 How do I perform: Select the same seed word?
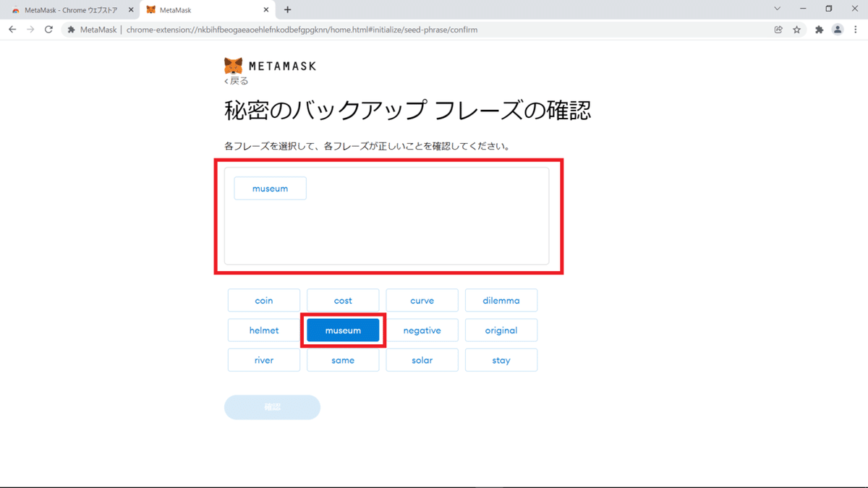click(343, 360)
